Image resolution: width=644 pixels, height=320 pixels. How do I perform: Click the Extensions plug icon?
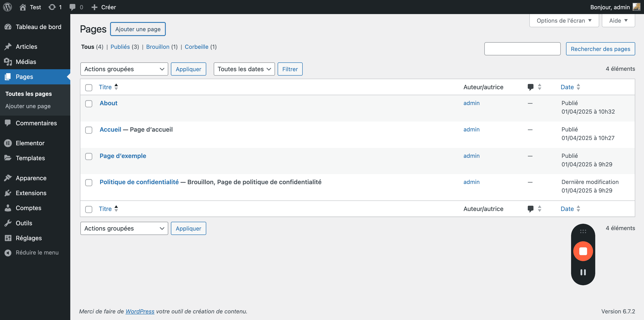pyautogui.click(x=8, y=193)
